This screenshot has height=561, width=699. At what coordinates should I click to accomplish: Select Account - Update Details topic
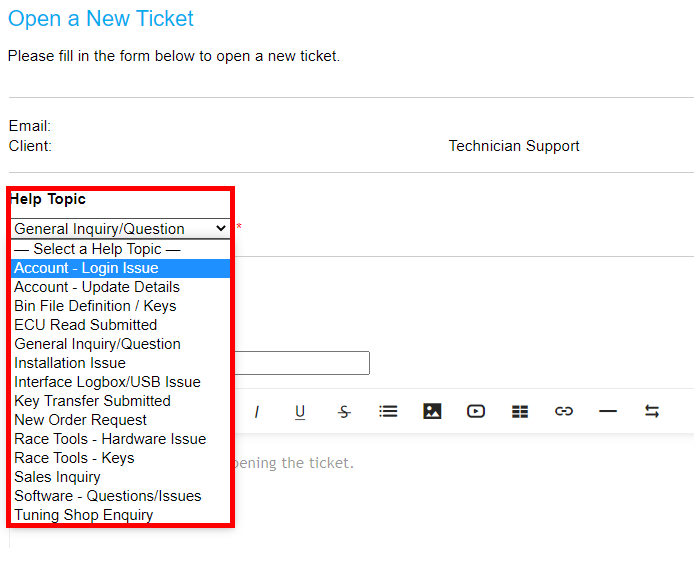[x=120, y=287]
